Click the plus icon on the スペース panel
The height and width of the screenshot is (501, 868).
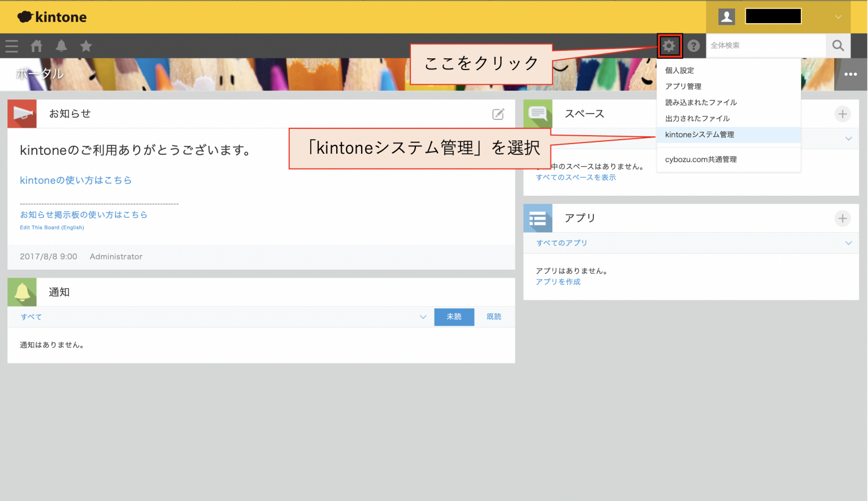tap(843, 114)
